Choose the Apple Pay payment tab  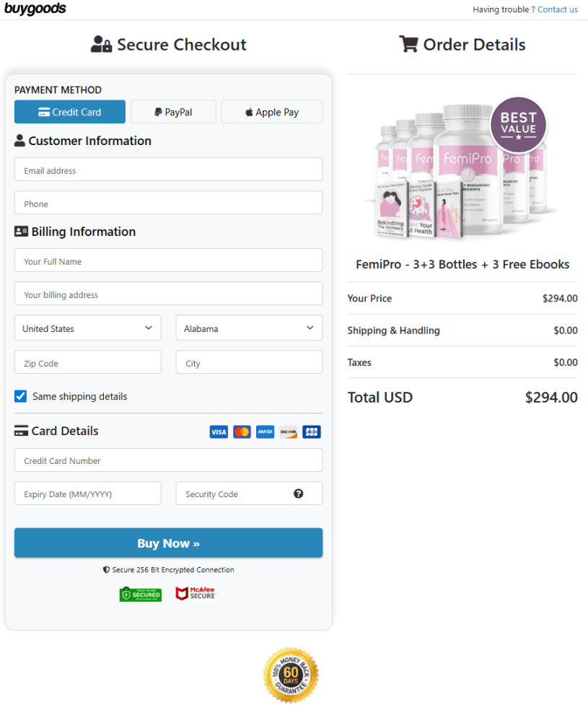coord(272,112)
